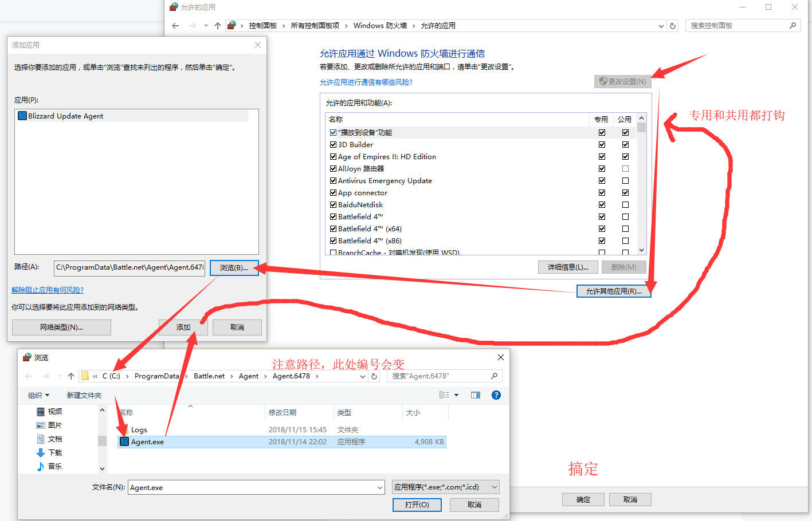
Task: Expand path dropdown in Browse dialog
Action: coord(363,376)
